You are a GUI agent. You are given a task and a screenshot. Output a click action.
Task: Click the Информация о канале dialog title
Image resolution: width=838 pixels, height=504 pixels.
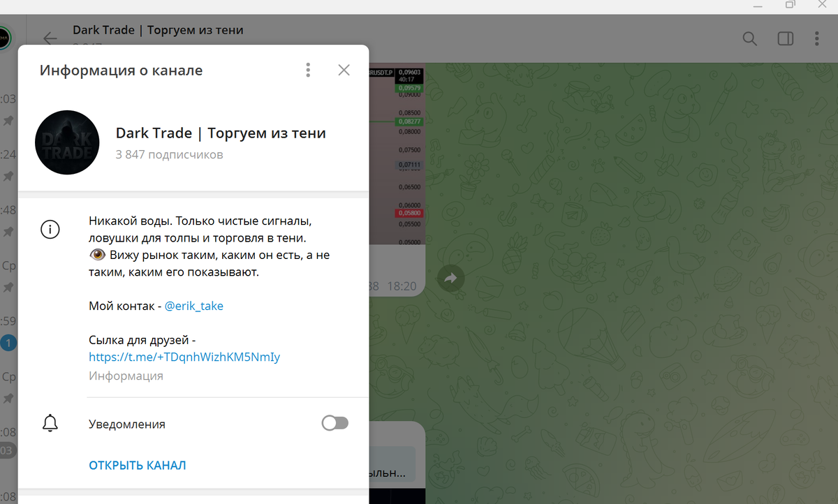click(121, 70)
